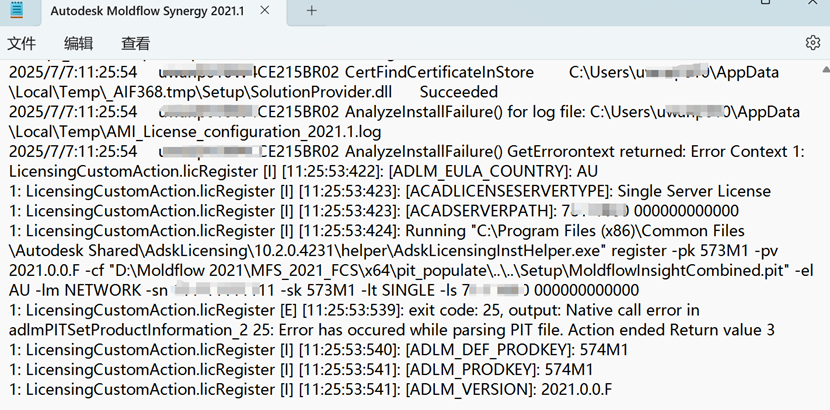Click the text 'CertFindCertificateInStore'
The height and width of the screenshot is (410, 830).
point(440,72)
